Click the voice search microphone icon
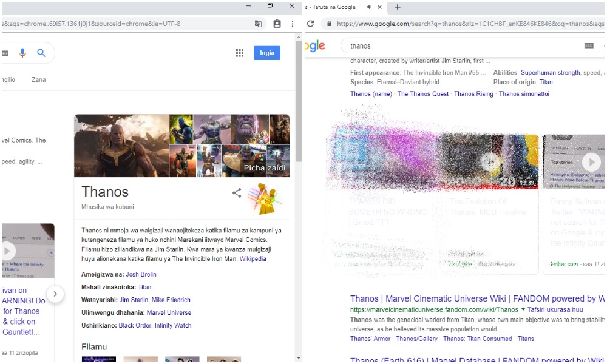This screenshot has width=607, height=364. pyautogui.click(x=22, y=53)
